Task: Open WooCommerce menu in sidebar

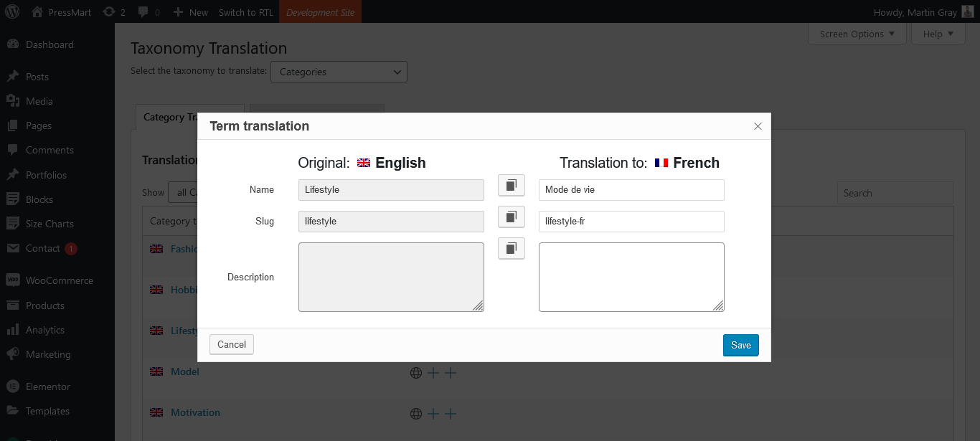Action: pyautogui.click(x=59, y=280)
